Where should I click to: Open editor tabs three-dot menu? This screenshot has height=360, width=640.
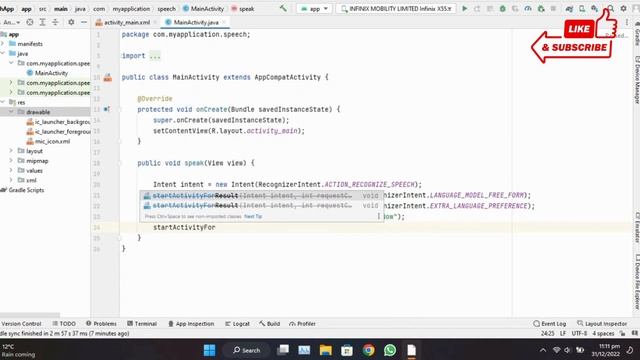tap(627, 22)
